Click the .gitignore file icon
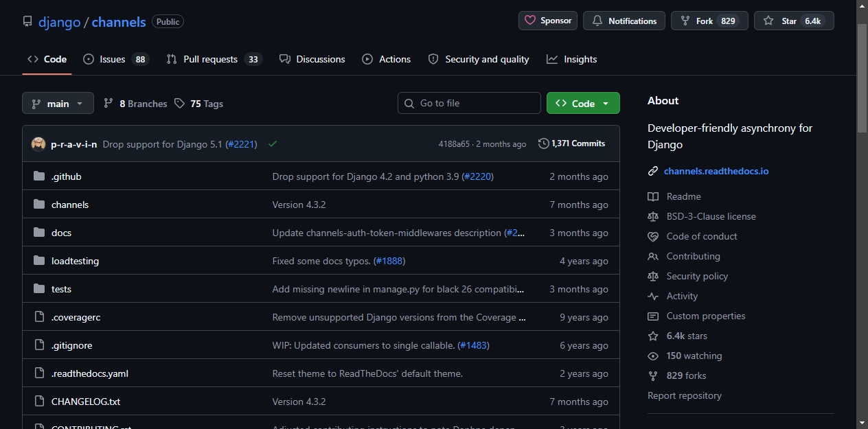This screenshot has height=429, width=868. point(39,345)
